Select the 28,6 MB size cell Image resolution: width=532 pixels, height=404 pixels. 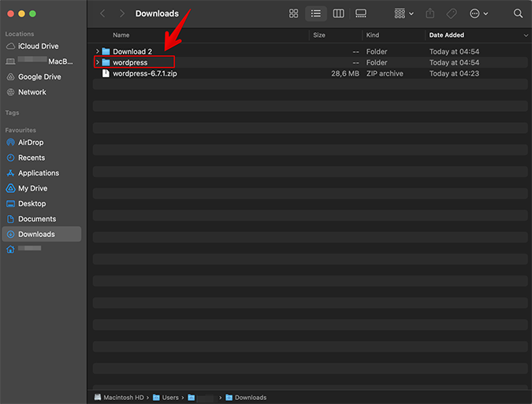(345, 73)
